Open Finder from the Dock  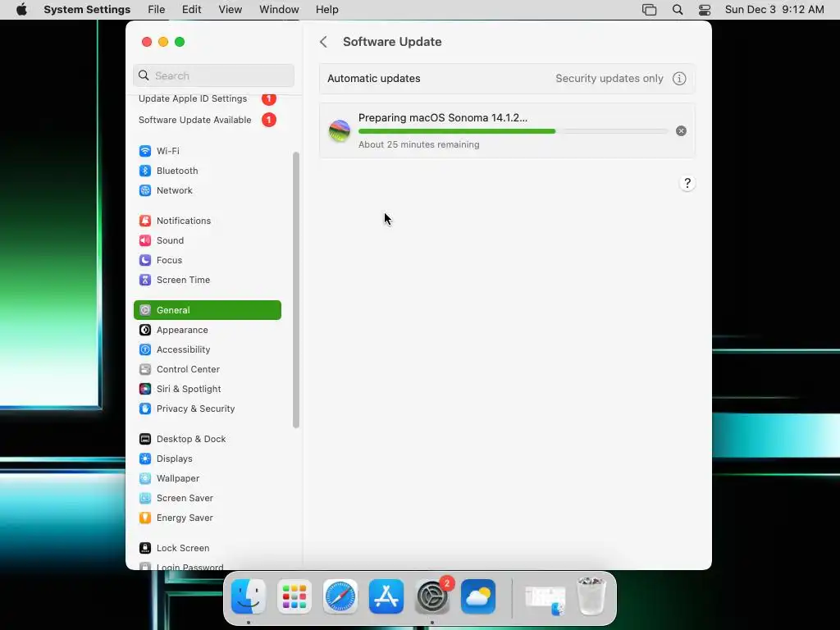(x=249, y=596)
